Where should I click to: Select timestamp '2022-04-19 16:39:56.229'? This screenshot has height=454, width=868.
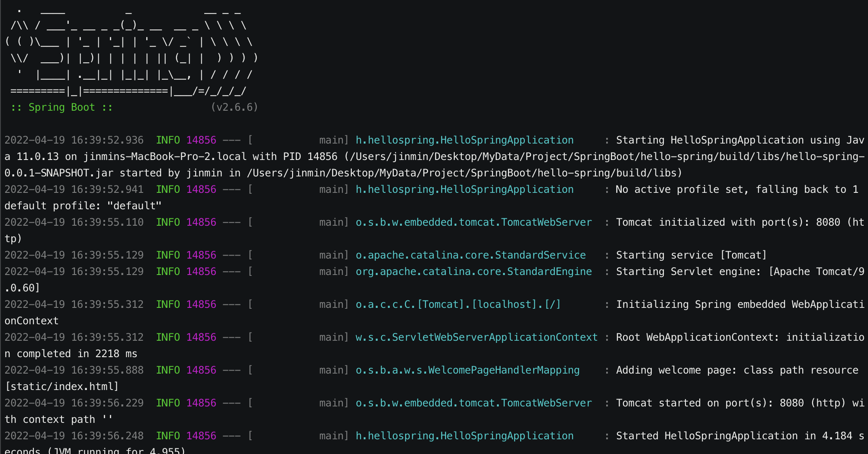(x=74, y=403)
